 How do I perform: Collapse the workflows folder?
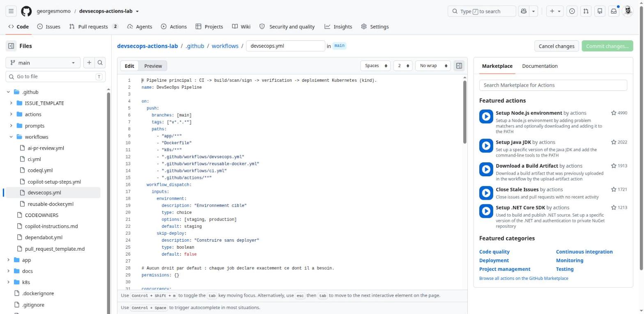[11, 137]
